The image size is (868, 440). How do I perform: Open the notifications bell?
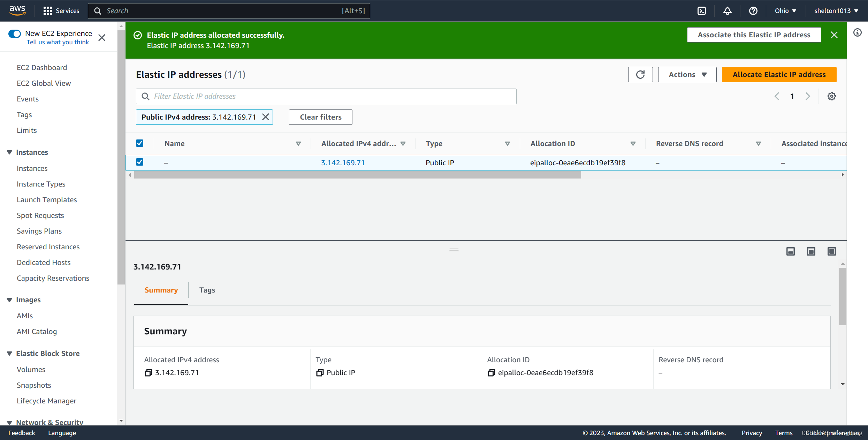(727, 11)
